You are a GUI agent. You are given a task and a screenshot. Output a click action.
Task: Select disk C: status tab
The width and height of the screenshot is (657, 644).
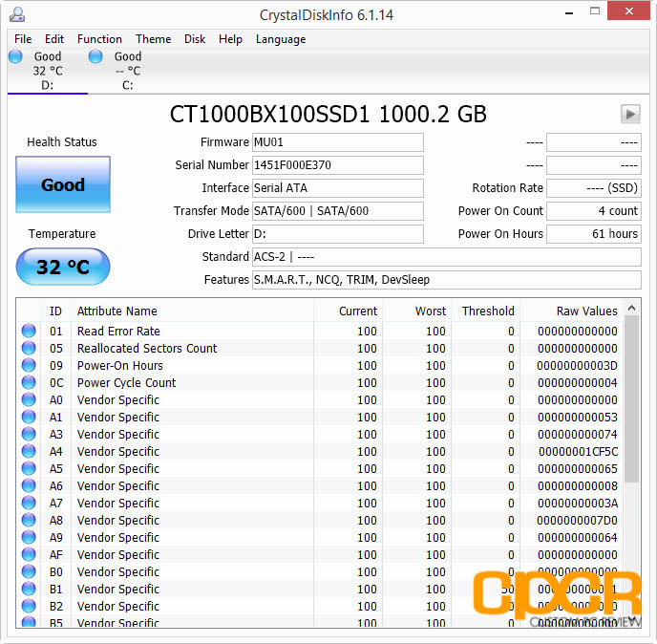coord(127,71)
